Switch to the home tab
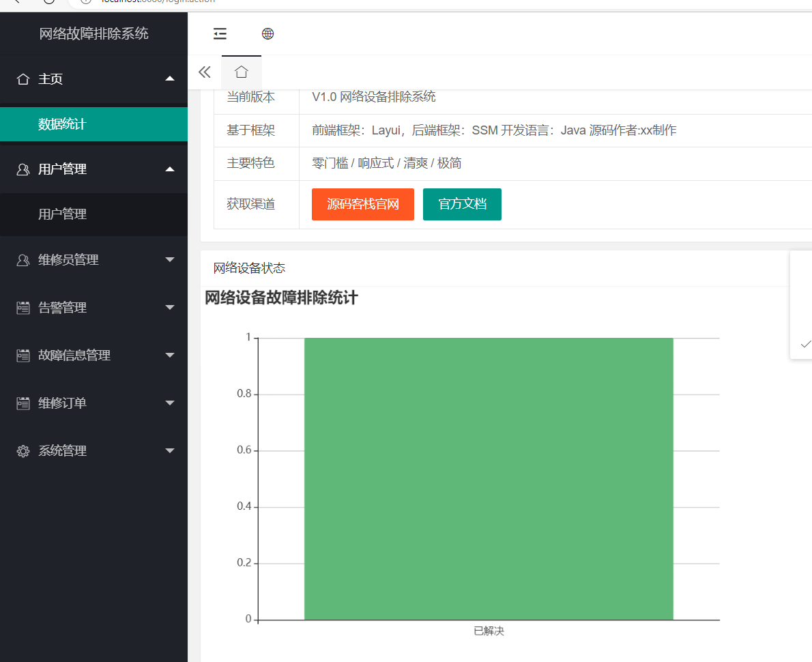This screenshot has width=812, height=662. (241, 71)
